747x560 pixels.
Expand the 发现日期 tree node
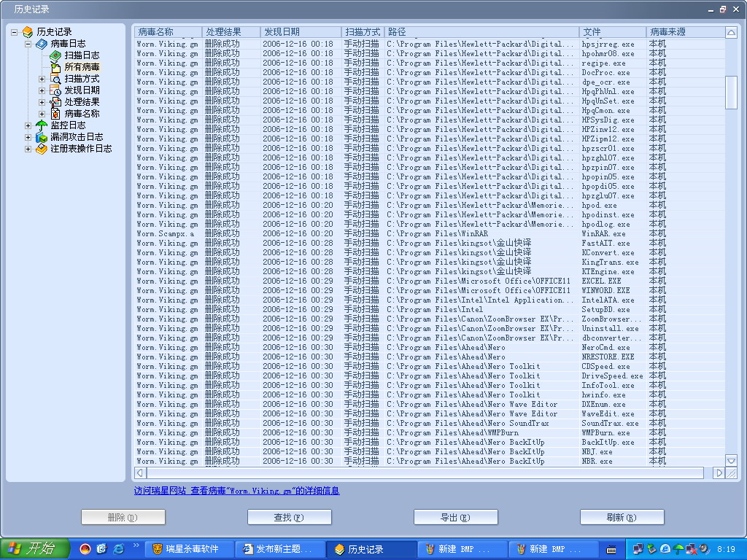[42, 90]
